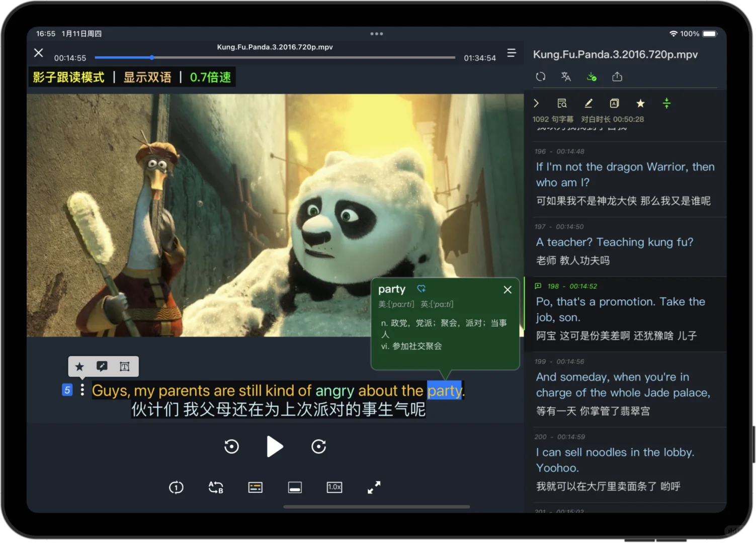Click the three-dot multitasking indicator at top

pos(377,34)
